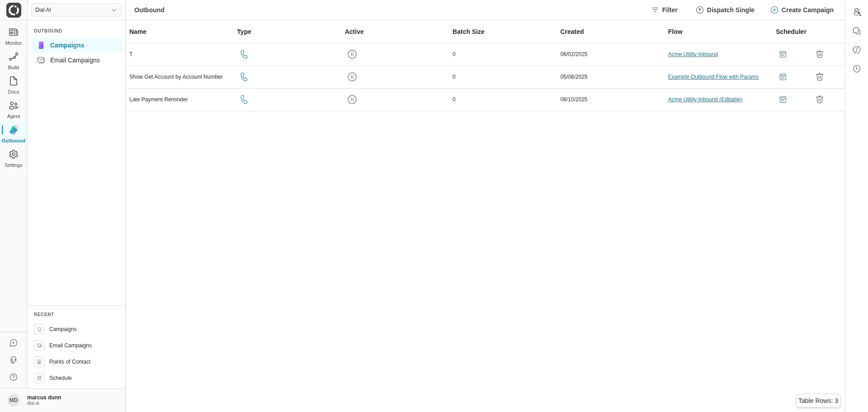Screen dimensions: 868x412
Task: Select 'Show Get Account by Account Number' name
Action: [176, 77]
